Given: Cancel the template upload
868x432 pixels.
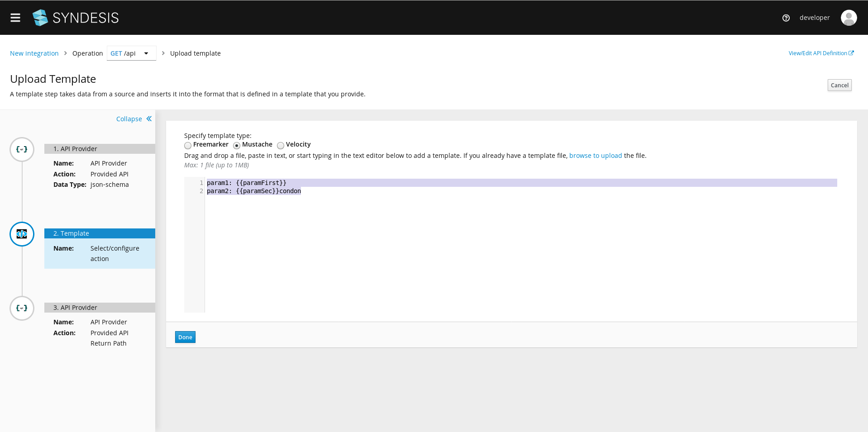Looking at the screenshot, I should 839,85.
